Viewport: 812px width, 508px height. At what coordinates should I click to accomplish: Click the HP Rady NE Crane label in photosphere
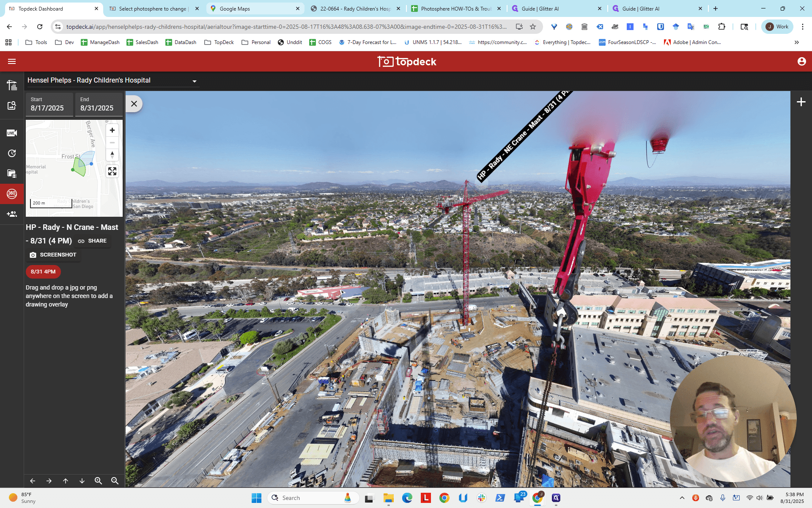coord(524,136)
